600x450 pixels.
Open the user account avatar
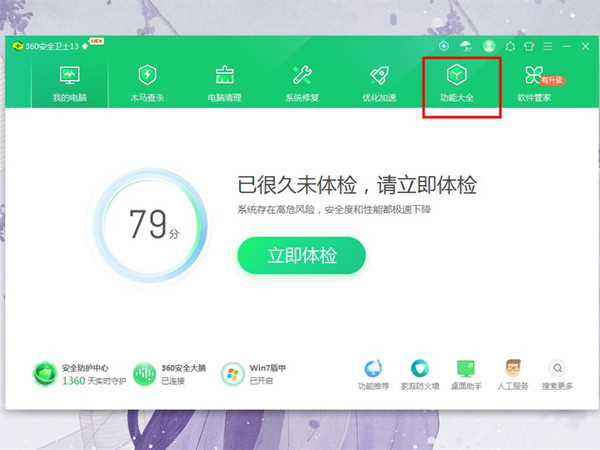[x=489, y=46]
